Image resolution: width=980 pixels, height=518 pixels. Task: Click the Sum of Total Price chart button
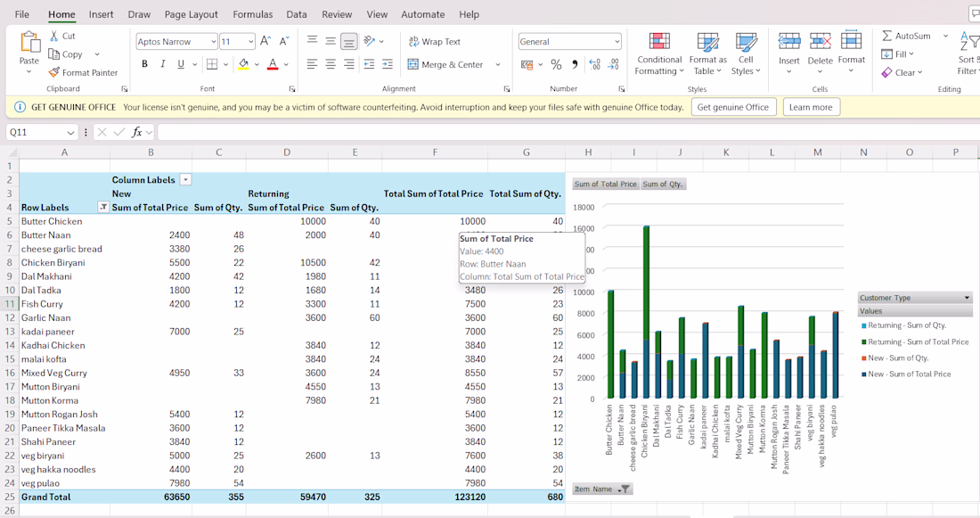click(x=606, y=184)
